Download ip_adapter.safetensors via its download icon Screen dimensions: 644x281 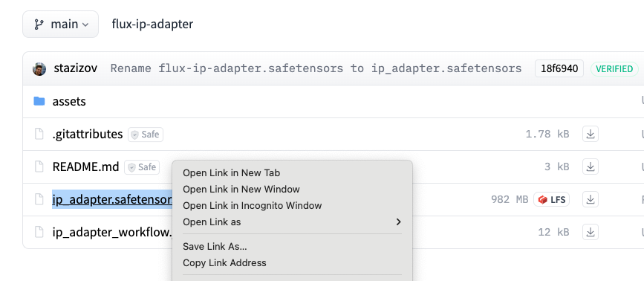(x=591, y=200)
